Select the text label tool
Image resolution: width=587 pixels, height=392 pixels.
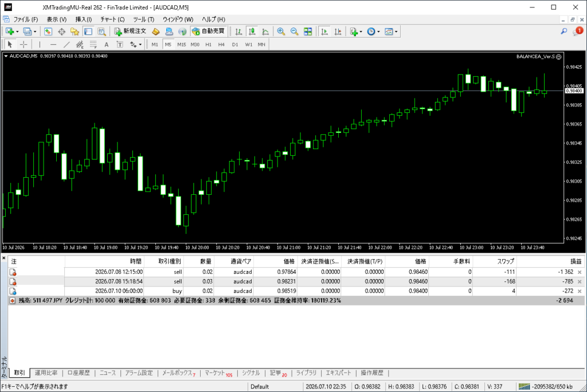(x=107, y=45)
